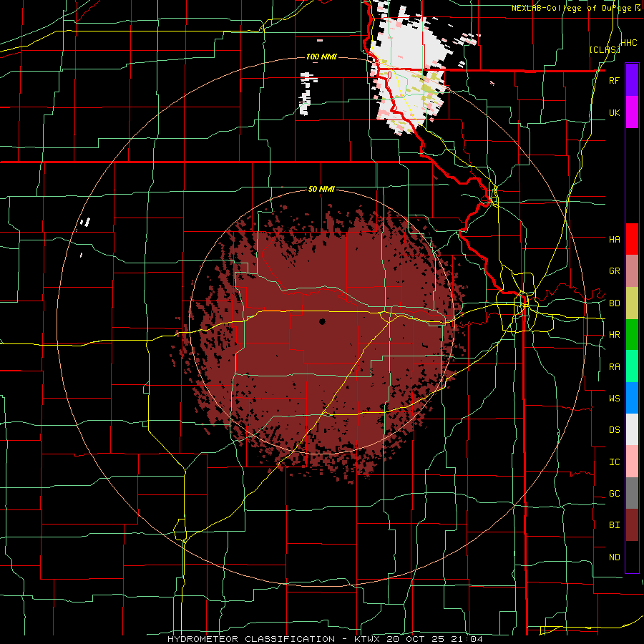Click the small white echo near 100 NMI label
The image size is (644, 644).
[x=308, y=94]
